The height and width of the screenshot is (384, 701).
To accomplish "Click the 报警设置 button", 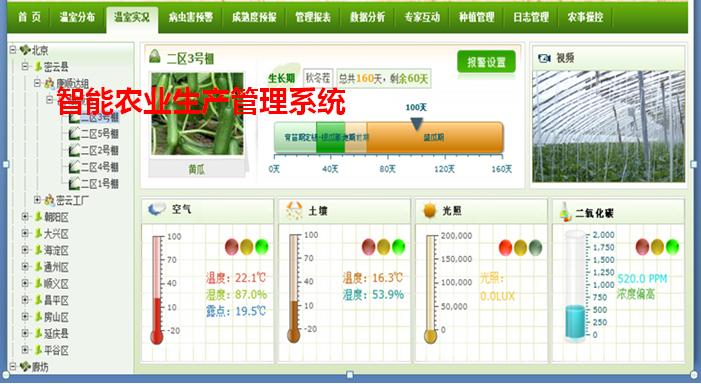I will tap(486, 62).
